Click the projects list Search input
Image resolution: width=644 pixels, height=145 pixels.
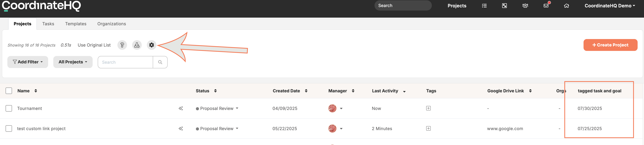tap(126, 62)
